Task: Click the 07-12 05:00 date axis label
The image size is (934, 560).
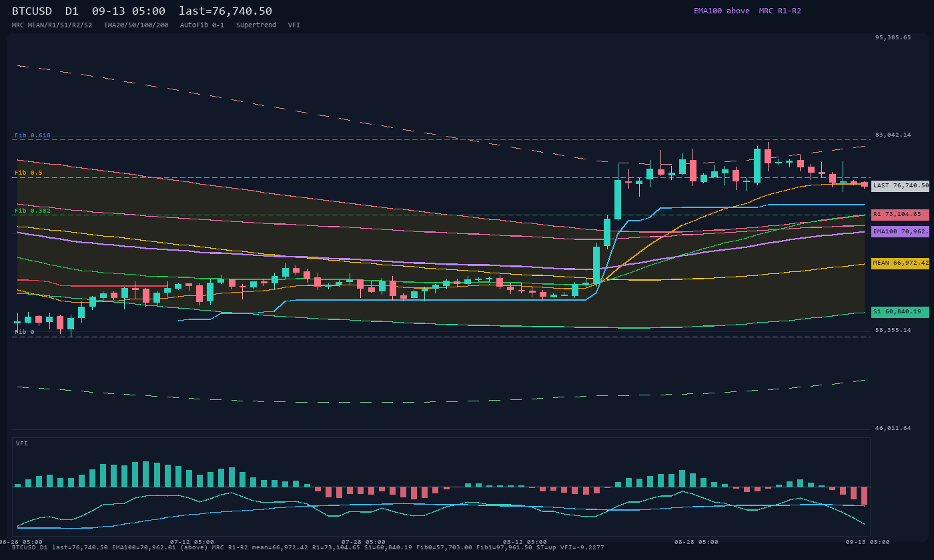Action: (x=192, y=542)
